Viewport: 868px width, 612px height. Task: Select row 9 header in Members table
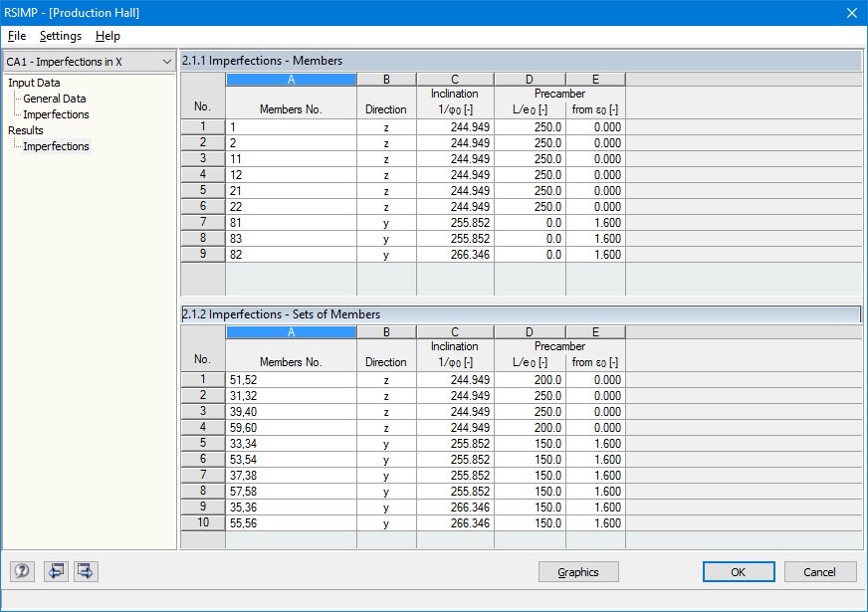[203, 254]
